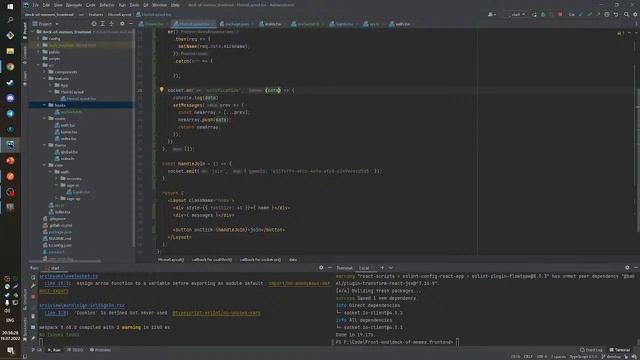Image resolution: width=640 pixels, height=360 pixels.
Task: Rerun the start configuration from top toolbar
Action: [x=534, y=14]
